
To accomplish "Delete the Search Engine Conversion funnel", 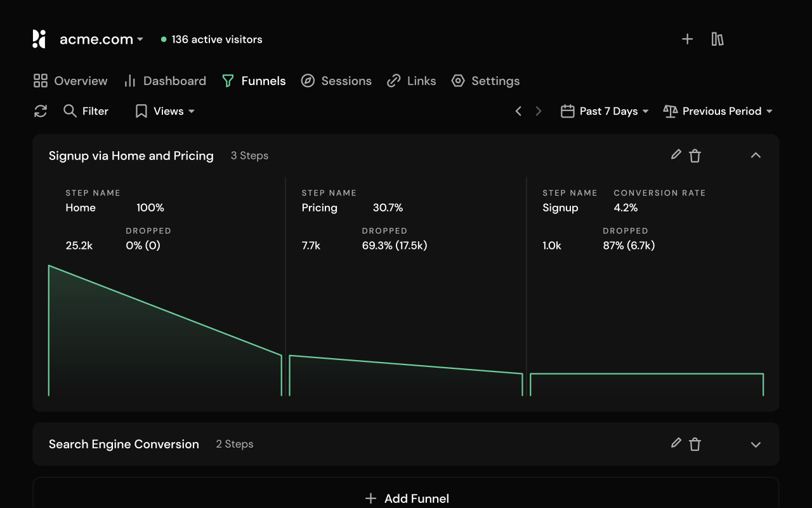I will coord(695,443).
